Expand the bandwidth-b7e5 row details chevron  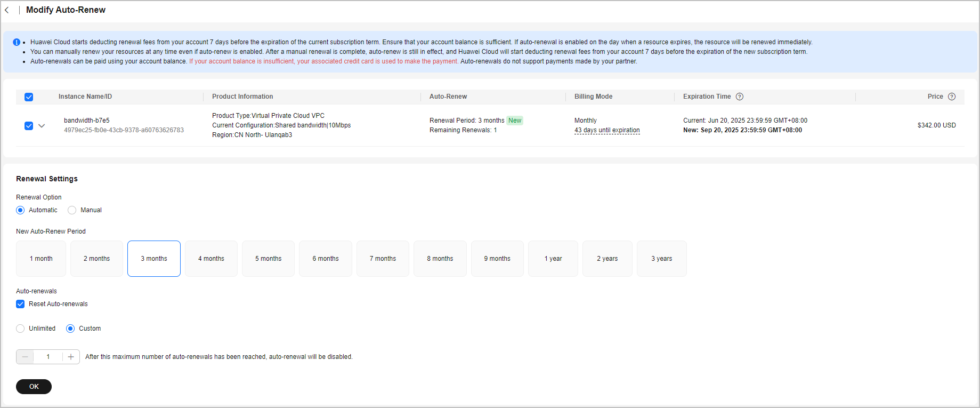pyautogui.click(x=42, y=126)
